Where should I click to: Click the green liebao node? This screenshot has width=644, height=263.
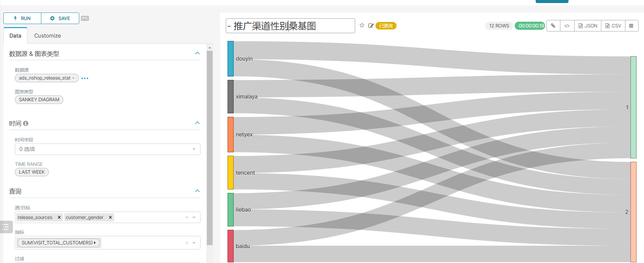tap(231, 210)
